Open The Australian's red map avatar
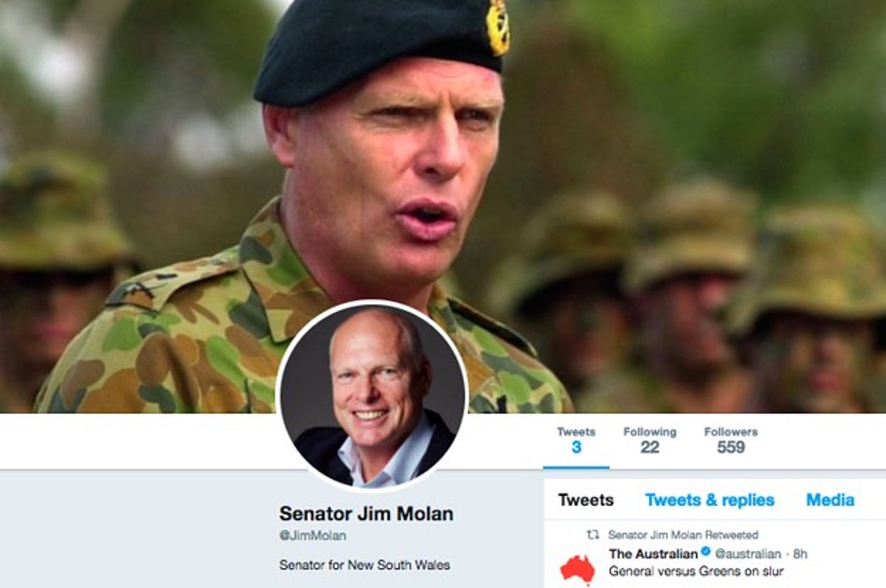The height and width of the screenshot is (588, 886). (577, 569)
